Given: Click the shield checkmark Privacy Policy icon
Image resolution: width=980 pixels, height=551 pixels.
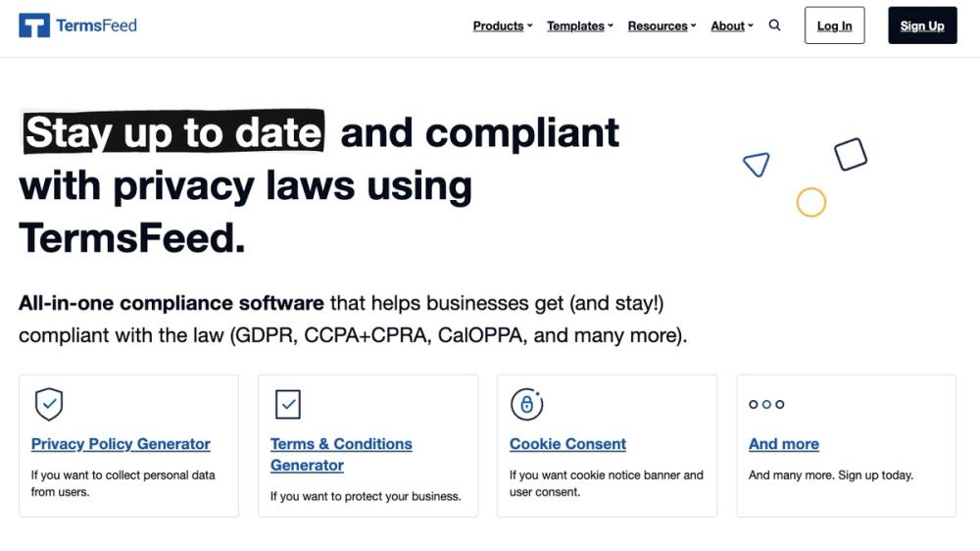Looking at the screenshot, I should pos(49,404).
